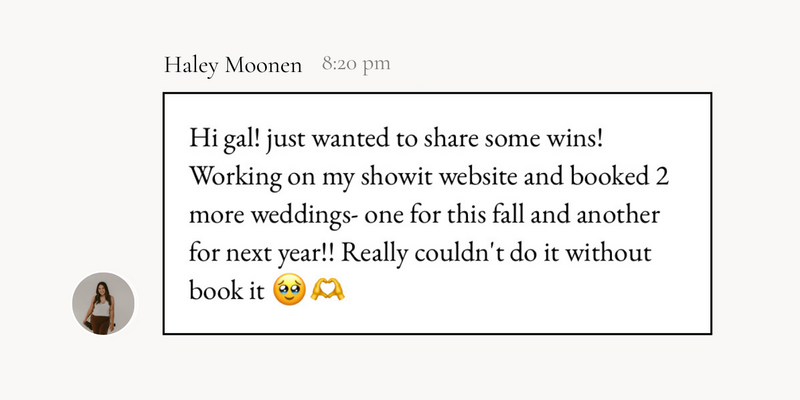Select the heart hands emoji
This screenshot has height=400, width=800.
point(328,289)
